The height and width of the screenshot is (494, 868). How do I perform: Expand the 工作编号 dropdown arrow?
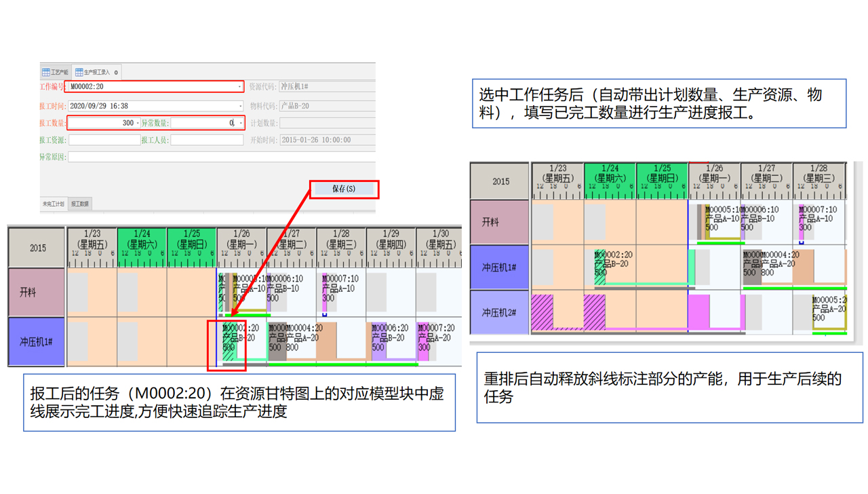pos(239,87)
